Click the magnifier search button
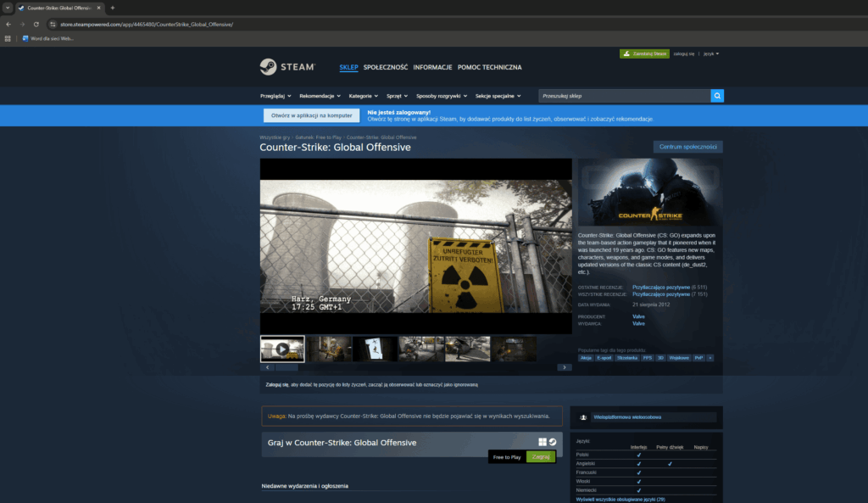Image resolution: width=868 pixels, height=503 pixels. [x=717, y=96]
